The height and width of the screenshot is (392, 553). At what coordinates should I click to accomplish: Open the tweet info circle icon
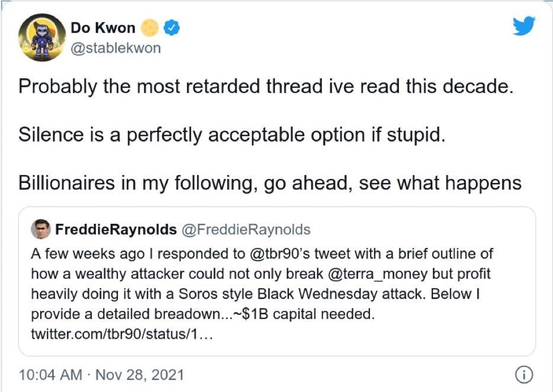click(524, 374)
